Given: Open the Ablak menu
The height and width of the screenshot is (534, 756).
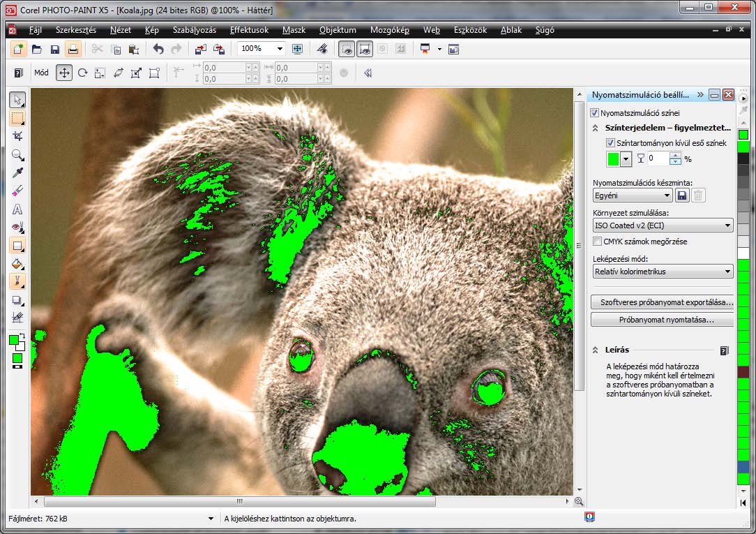Looking at the screenshot, I should click(511, 30).
